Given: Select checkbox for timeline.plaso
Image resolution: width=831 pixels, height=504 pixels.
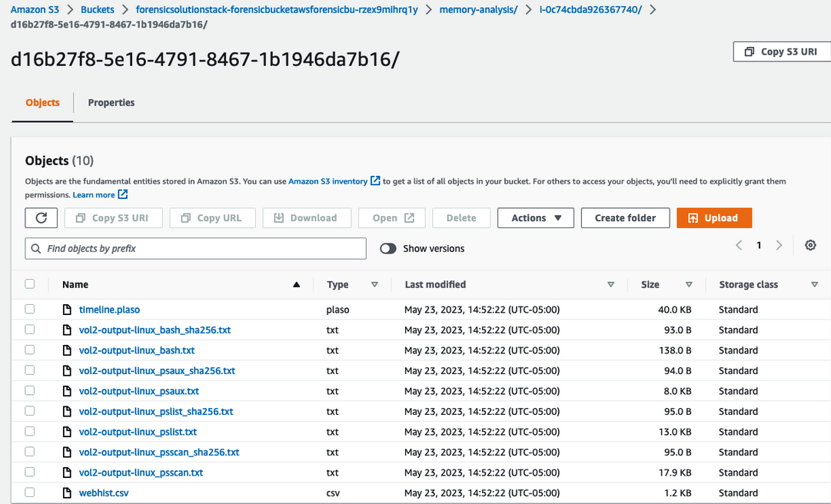Looking at the screenshot, I should pos(30,309).
